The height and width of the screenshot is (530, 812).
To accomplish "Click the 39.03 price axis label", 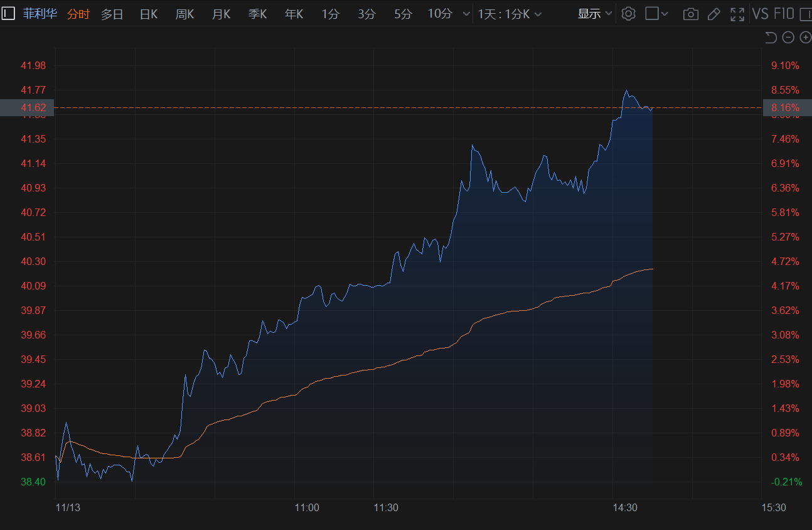I will (x=34, y=408).
